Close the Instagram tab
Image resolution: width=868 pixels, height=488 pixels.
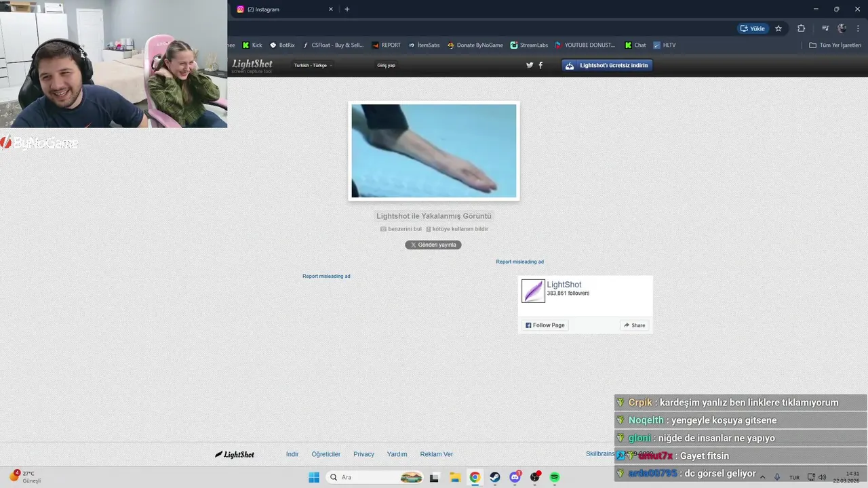(x=331, y=9)
